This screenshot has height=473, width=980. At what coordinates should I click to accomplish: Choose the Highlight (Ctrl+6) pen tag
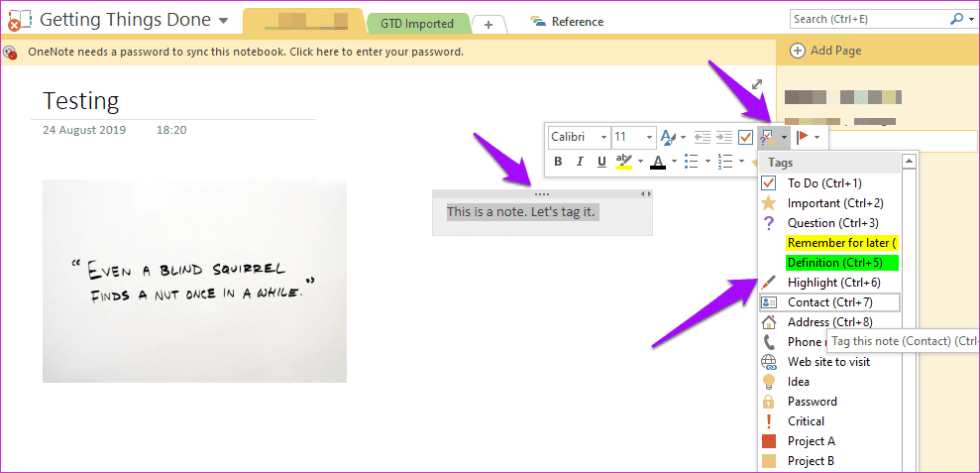829,283
